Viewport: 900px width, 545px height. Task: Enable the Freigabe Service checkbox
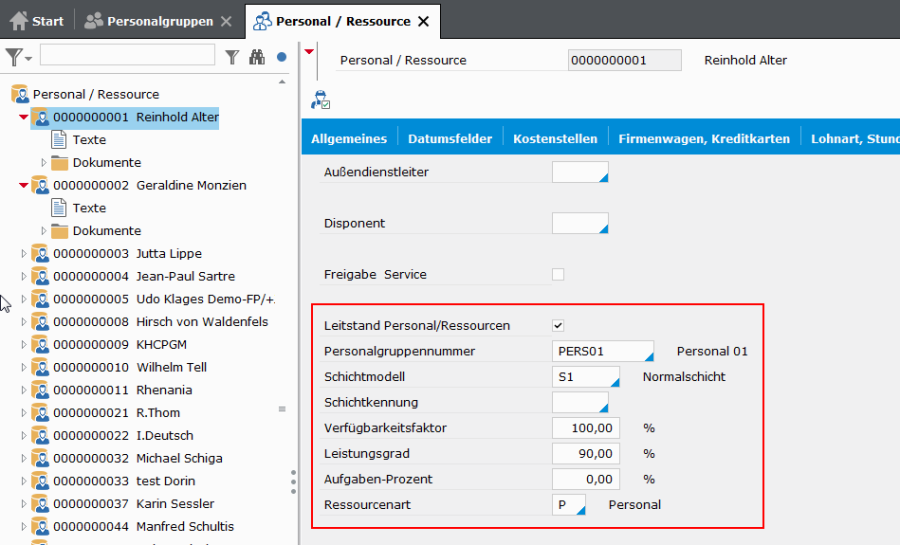tap(558, 274)
